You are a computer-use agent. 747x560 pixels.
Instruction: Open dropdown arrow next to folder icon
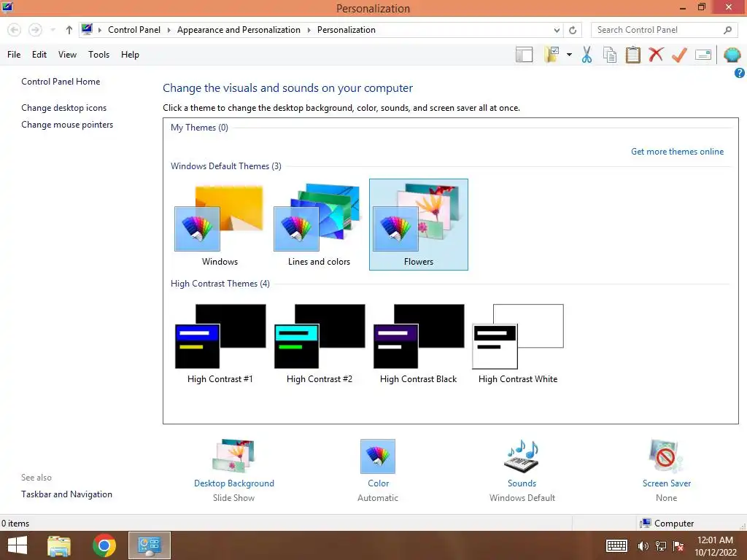point(569,55)
